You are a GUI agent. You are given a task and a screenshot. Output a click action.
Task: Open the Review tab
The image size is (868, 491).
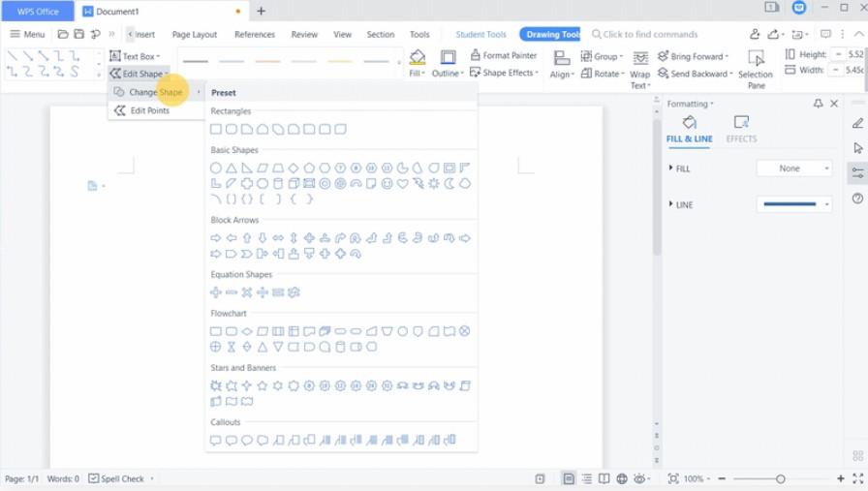[x=304, y=34]
